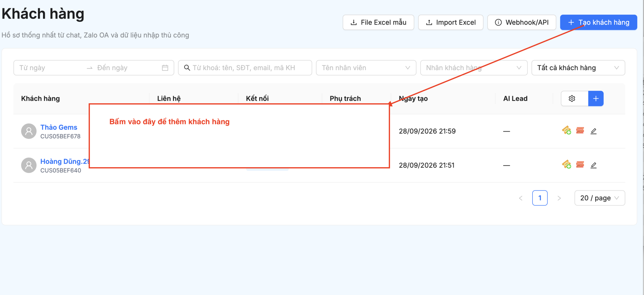Click the blue plus column button
Image resolution: width=644 pixels, height=295 pixels.
tap(596, 99)
